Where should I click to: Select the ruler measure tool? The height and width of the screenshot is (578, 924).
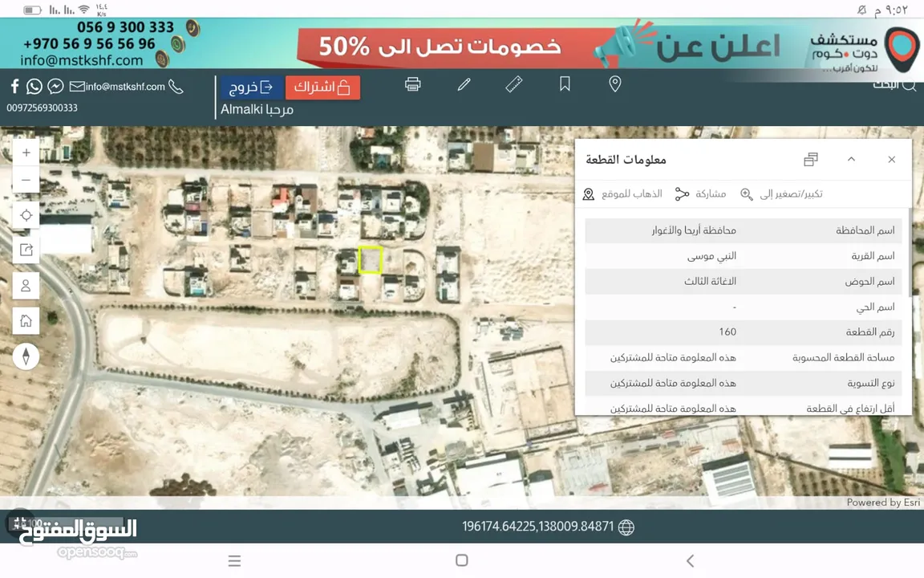[x=514, y=84]
